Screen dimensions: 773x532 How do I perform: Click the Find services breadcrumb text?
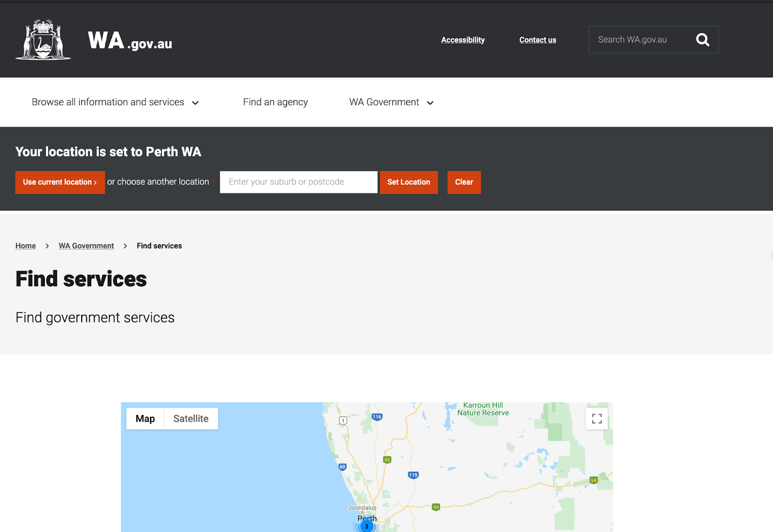tap(159, 246)
